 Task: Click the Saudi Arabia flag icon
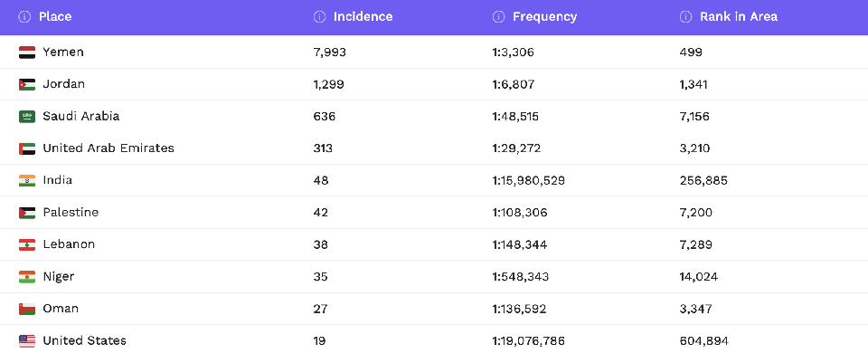coord(27,117)
